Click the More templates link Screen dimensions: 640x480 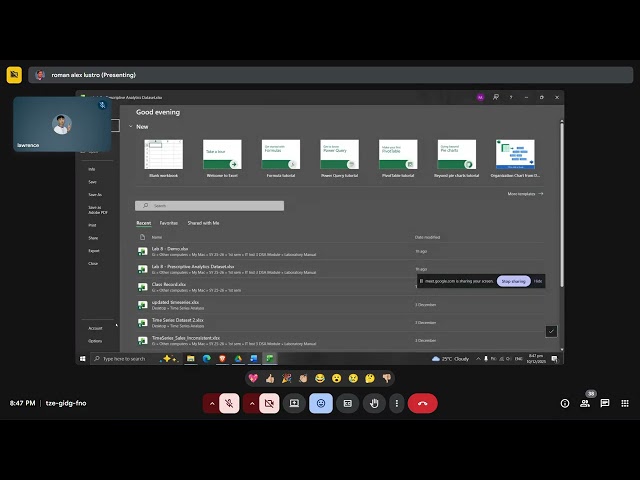pos(525,193)
